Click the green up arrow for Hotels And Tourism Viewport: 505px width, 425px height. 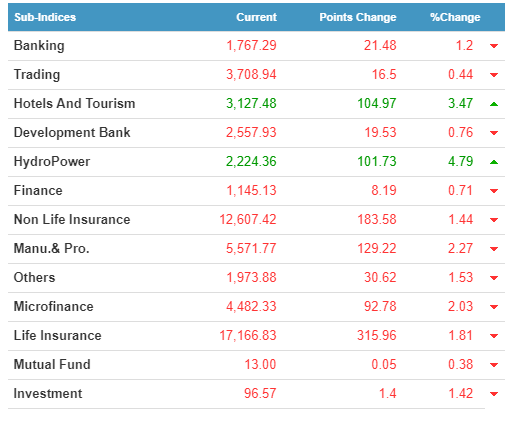(494, 104)
